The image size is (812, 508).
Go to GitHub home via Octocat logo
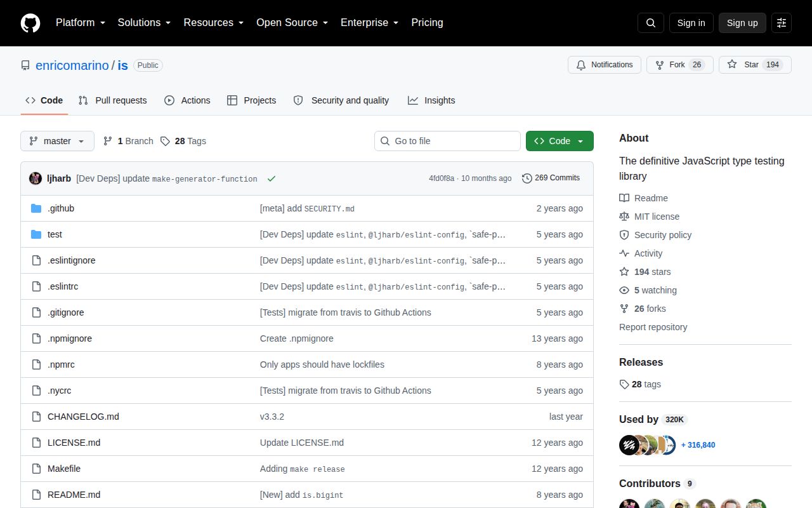coord(30,23)
